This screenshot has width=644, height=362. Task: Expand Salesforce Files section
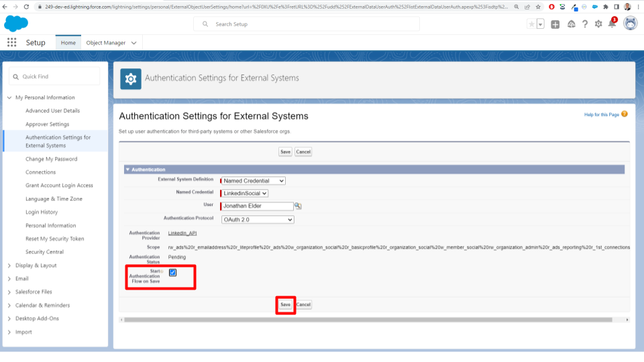(x=9, y=292)
